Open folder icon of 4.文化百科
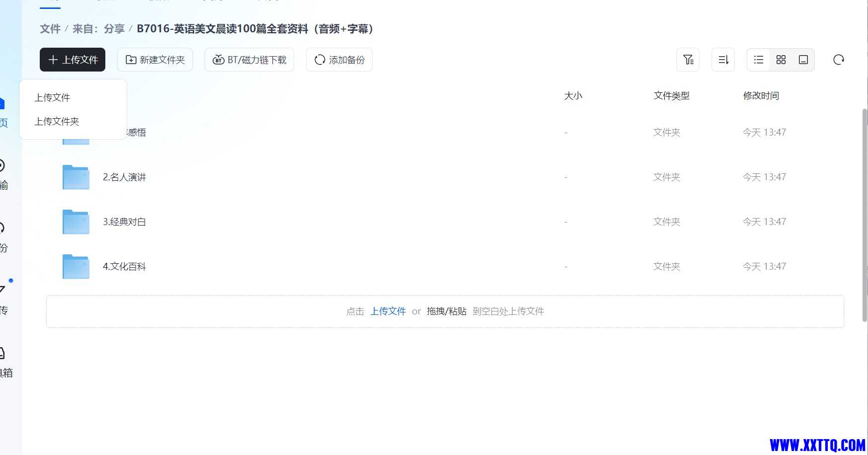 tap(76, 266)
